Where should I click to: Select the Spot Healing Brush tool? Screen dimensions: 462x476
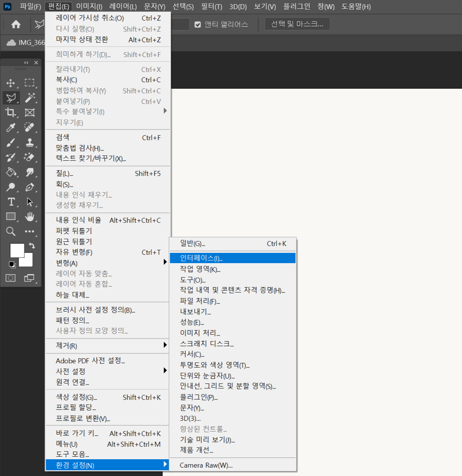point(29,127)
